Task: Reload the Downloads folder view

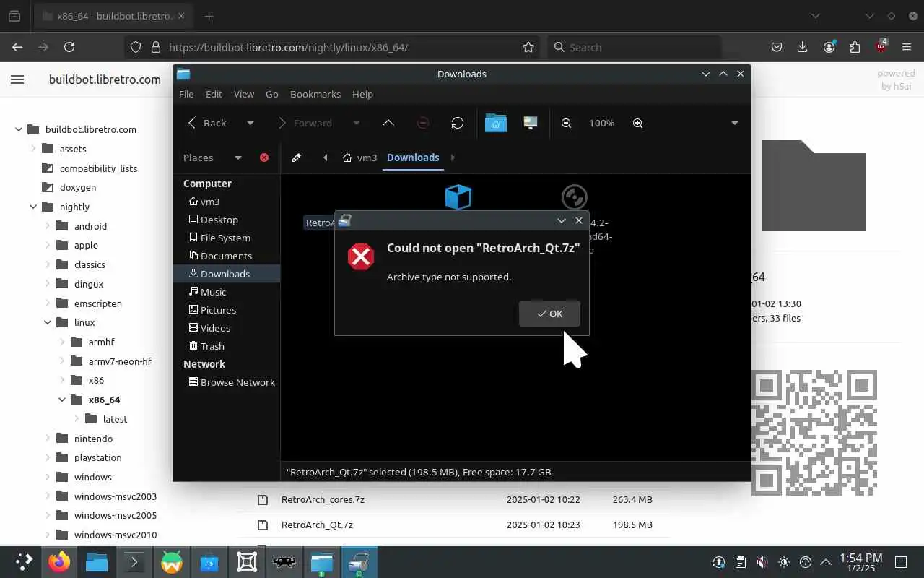Action: point(458,123)
